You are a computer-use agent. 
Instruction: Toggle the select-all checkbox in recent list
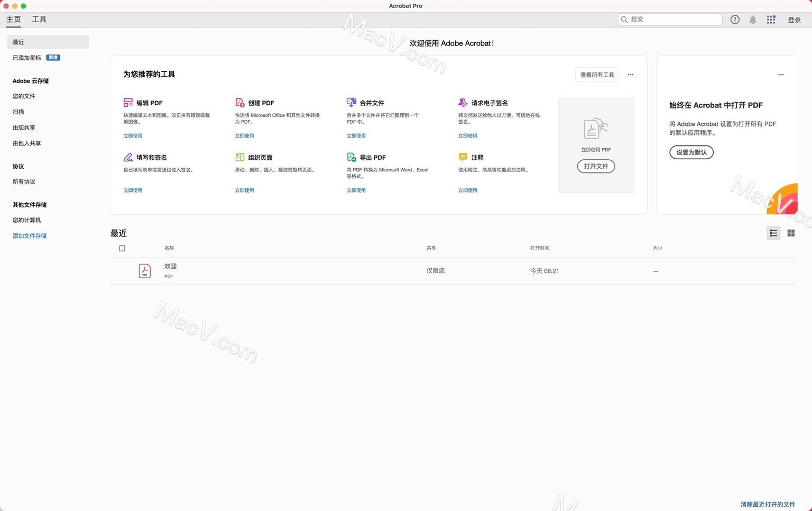point(122,248)
